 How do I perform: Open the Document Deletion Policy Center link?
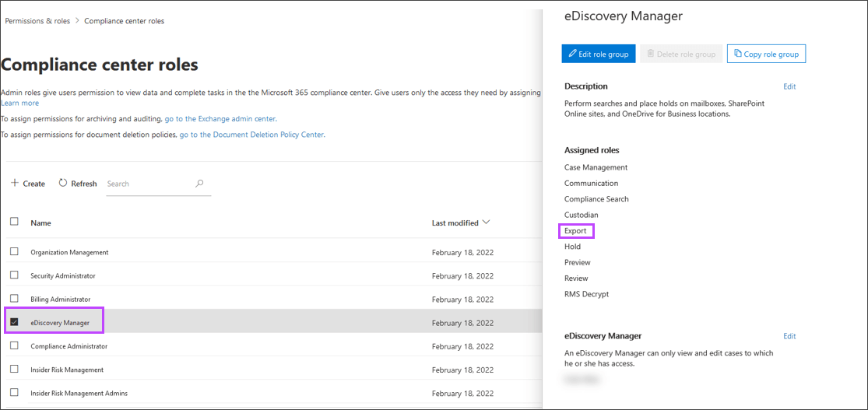[x=251, y=135]
